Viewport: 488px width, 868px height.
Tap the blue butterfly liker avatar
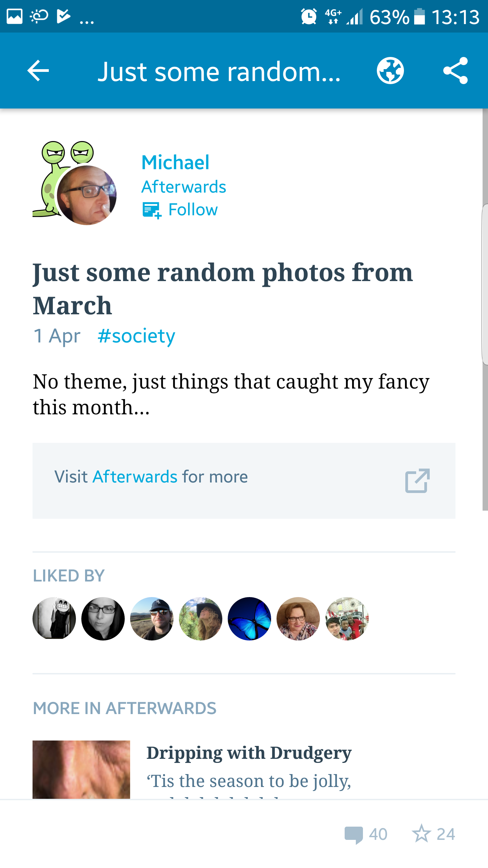pos(249,619)
